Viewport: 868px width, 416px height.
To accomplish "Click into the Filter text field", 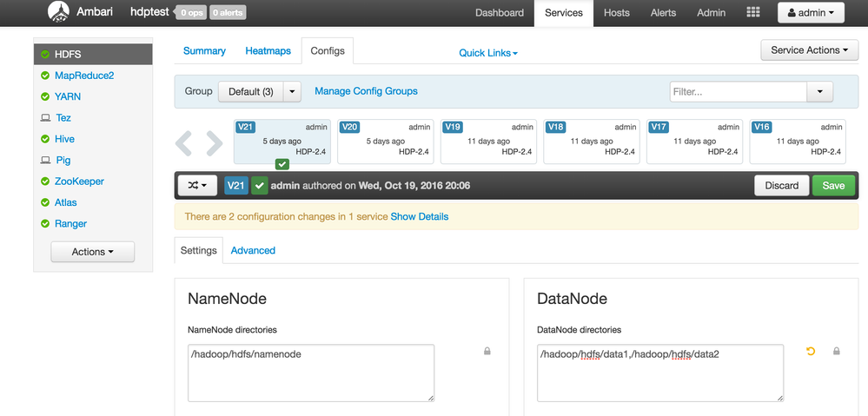I will click(738, 91).
